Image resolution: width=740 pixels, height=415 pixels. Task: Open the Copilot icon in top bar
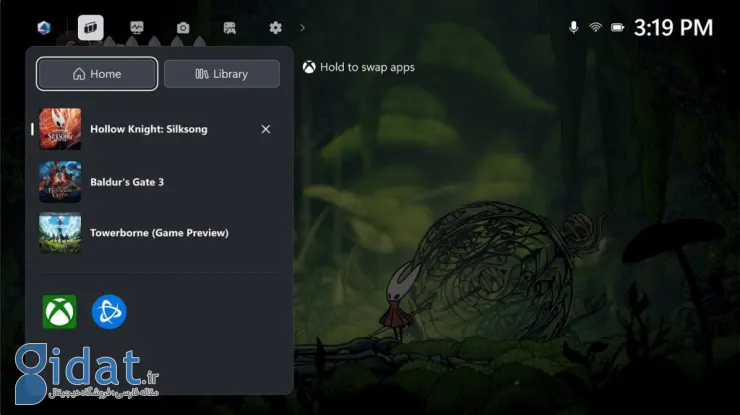[44, 28]
